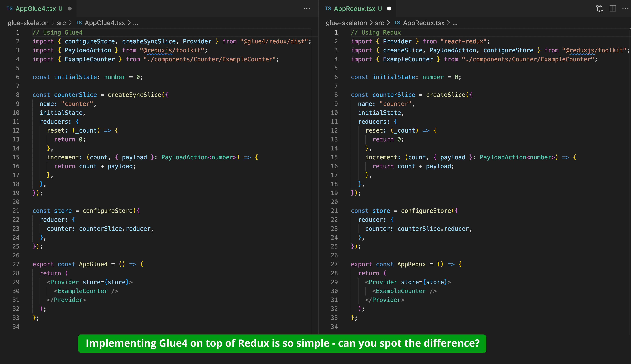Screen dimensions: 631x364
Task: Click '// Using Glue4' comment
Action: point(58,33)
